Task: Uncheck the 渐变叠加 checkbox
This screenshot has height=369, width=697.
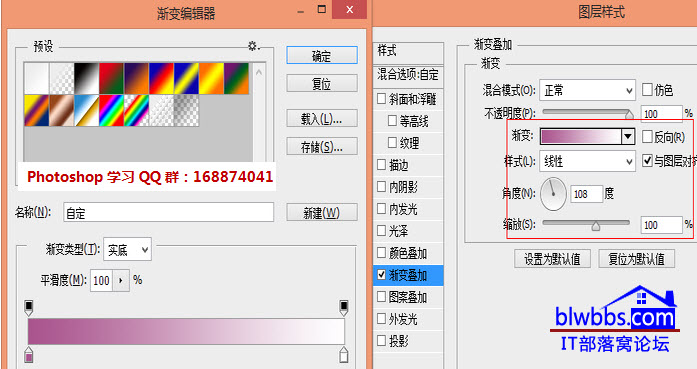Action: coord(381,275)
